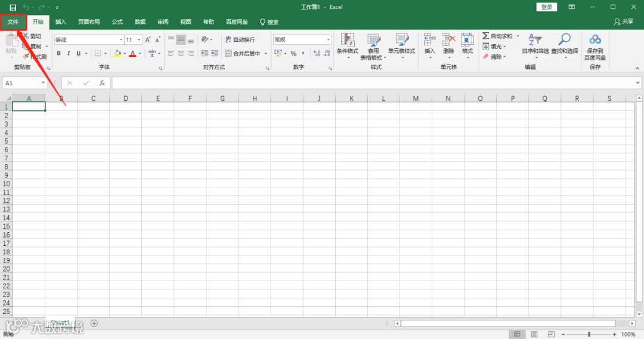Click the Name Box showing A1
644x339 pixels.
(24, 83)
